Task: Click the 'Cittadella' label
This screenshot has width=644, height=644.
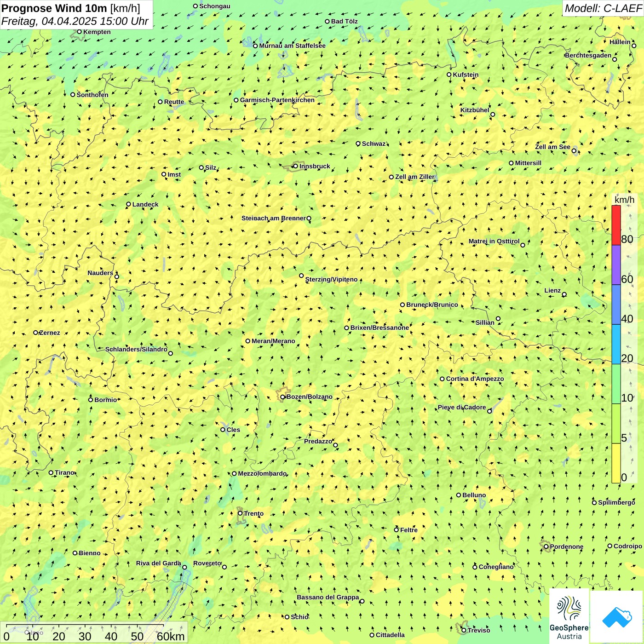Action: 390,635
